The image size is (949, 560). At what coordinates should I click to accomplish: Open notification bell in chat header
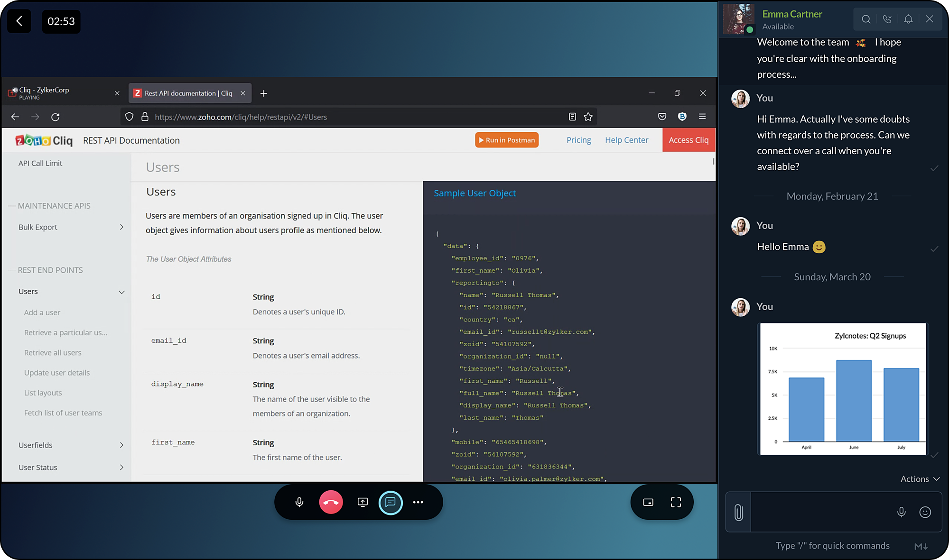coord(908,19)
